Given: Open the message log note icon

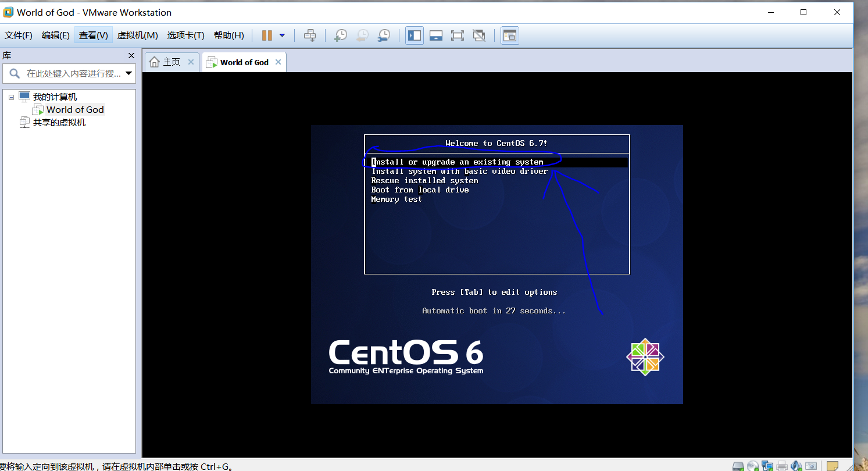Looking at the screenshot, I should coord(833,466).
